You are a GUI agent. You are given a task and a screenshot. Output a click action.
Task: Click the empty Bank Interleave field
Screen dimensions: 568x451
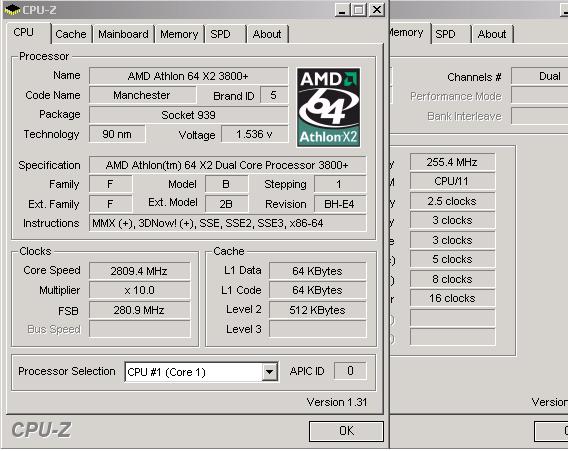[539, 116]
